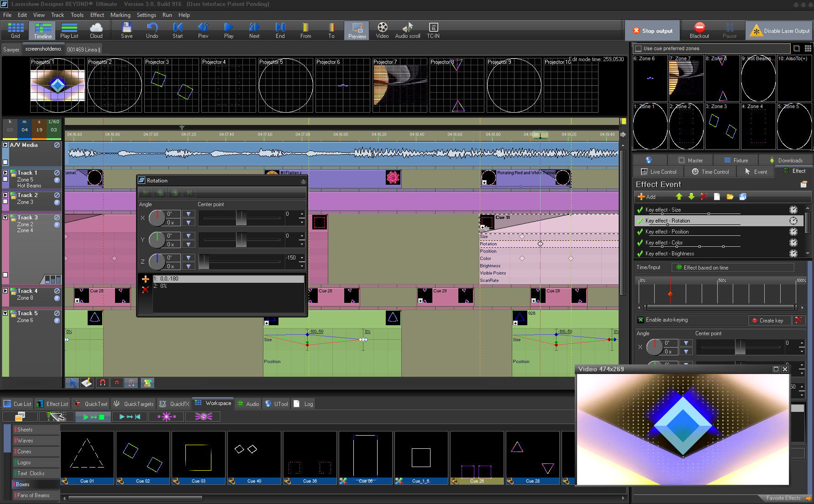Open the Cloud button
This screenshot has height=504, width=814.
96,31
